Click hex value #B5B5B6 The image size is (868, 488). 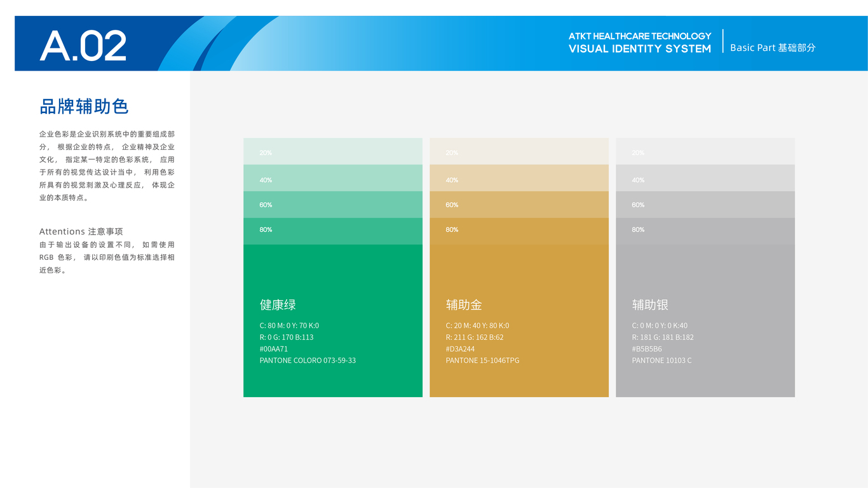click(647, 349)
